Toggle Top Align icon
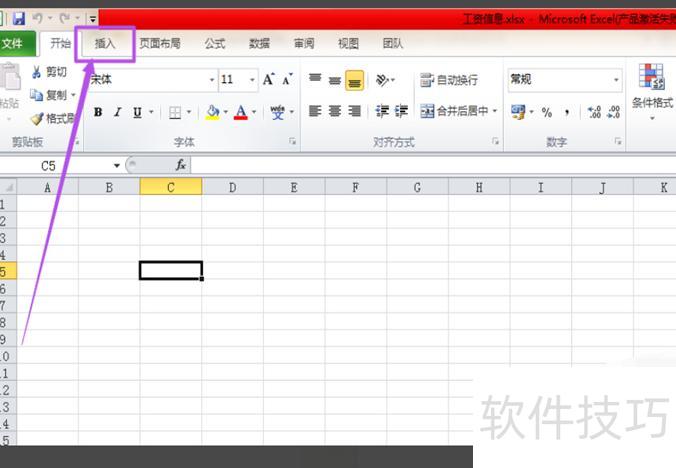 pyautogui.click(x=315, y=79)
